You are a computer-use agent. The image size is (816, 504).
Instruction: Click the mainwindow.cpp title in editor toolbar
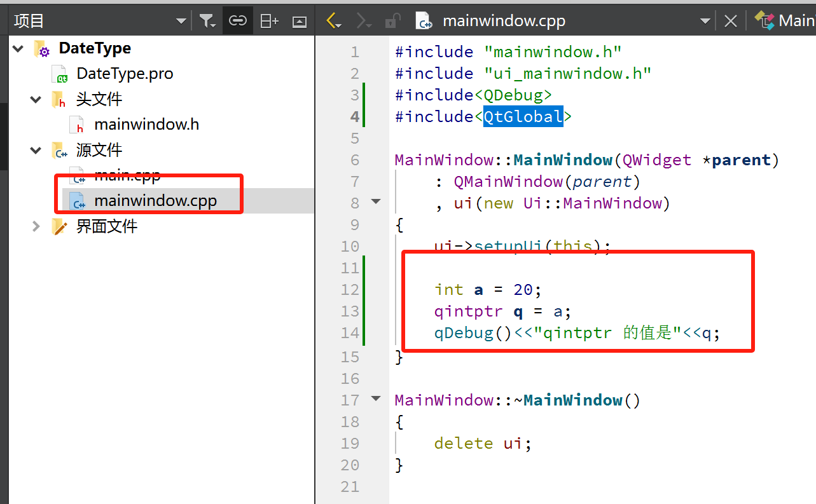(504, 21)
